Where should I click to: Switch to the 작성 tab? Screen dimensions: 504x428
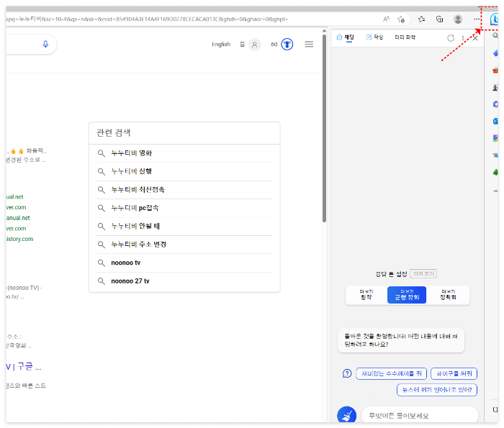pos(374,37)
